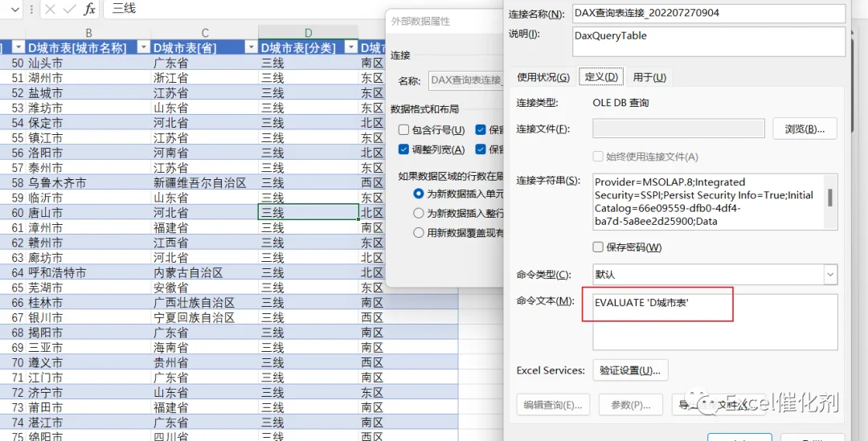
Task: Click inside the 连接字符串 text area
Action: click(x=709, y=202)
